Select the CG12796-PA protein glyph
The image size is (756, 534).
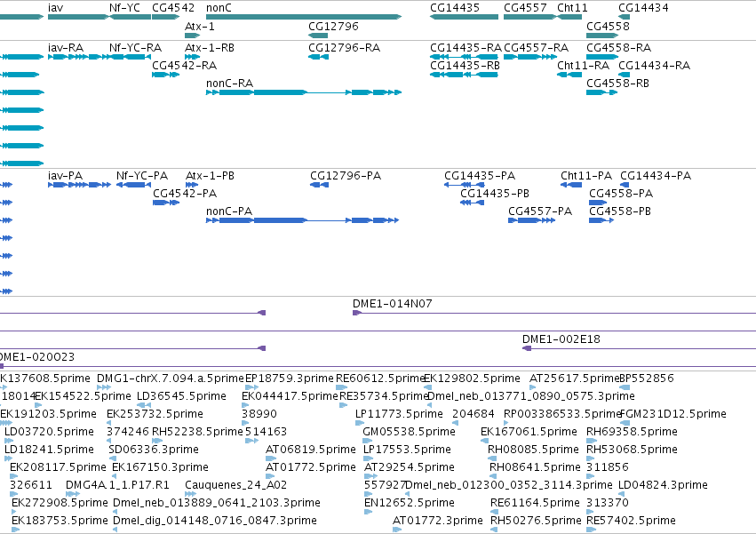[x=319, y=185]
